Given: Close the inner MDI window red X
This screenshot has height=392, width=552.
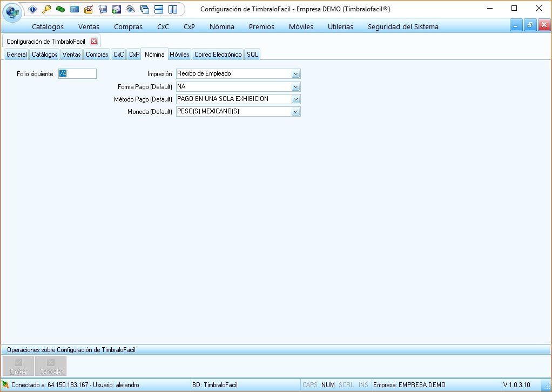Looking at the screenshot, I should (x=544, y=25).
